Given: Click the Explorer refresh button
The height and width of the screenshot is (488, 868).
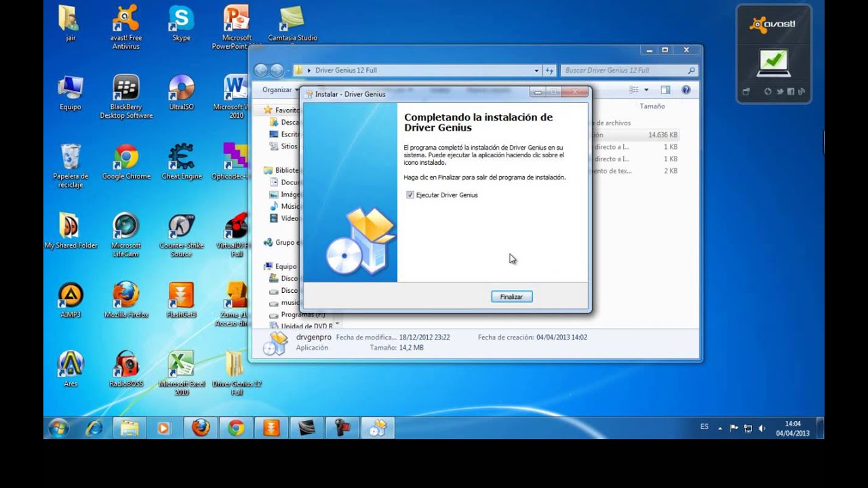Looking at the screenshot, I should point(550,70).
